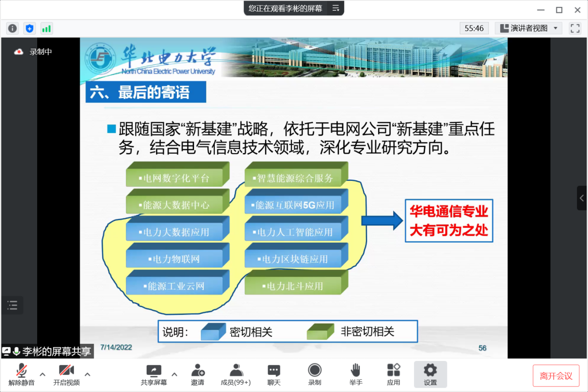Open the blue security shield icon

(30, 28)
